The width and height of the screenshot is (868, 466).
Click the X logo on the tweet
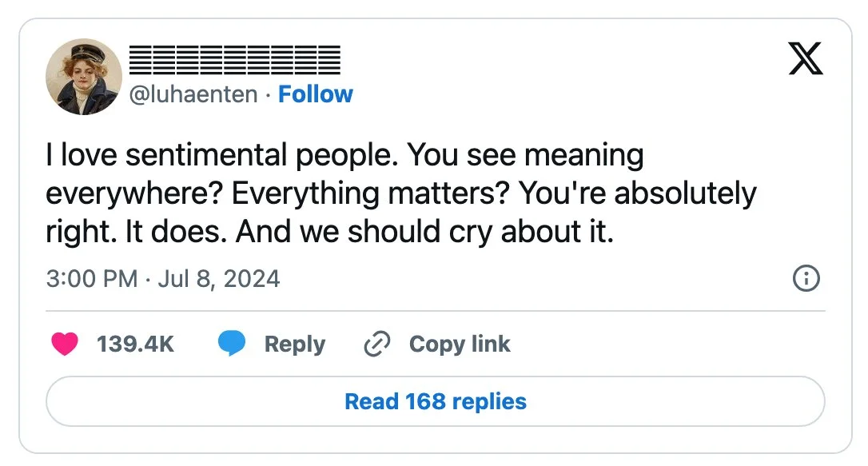pos(805,59)
